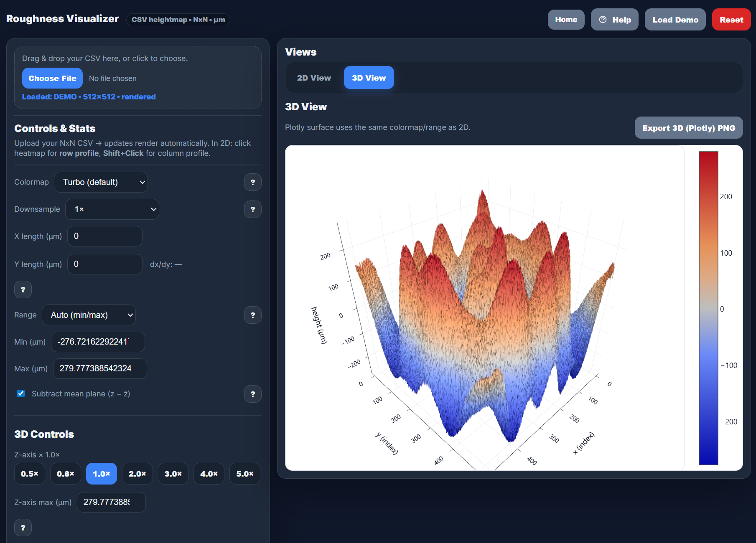Click the Max (µm) input field
The height and width of the screenshot is (543, 756).
(99, 368)
